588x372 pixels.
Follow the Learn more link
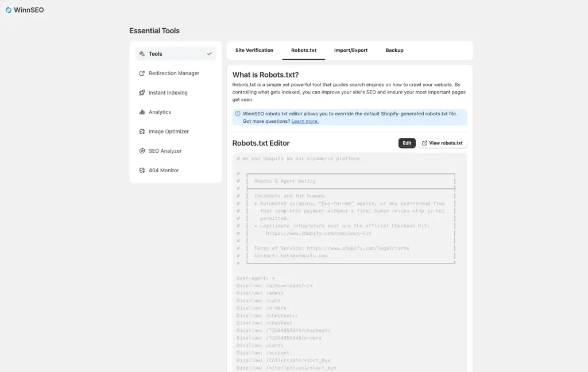305,121
